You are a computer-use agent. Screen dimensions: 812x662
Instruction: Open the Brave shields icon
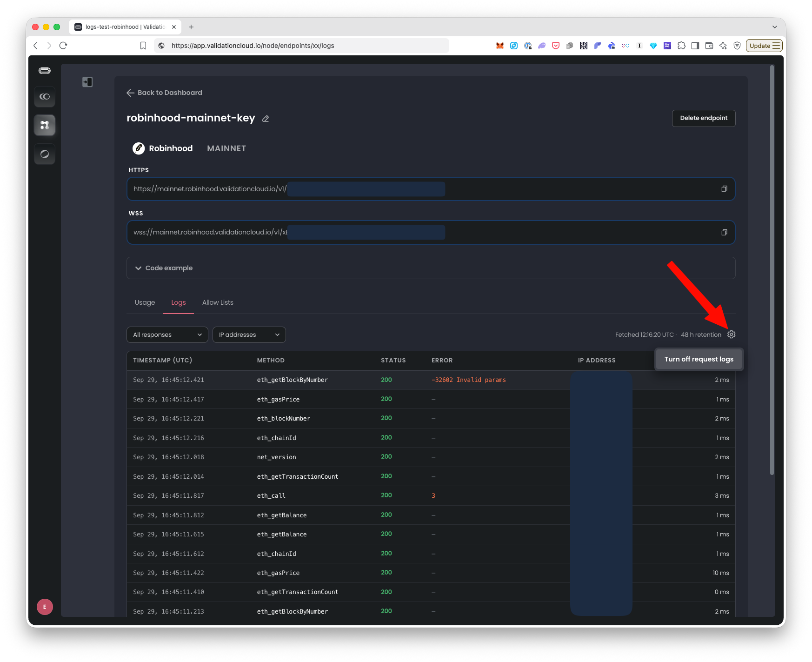[x=737, y=46]
